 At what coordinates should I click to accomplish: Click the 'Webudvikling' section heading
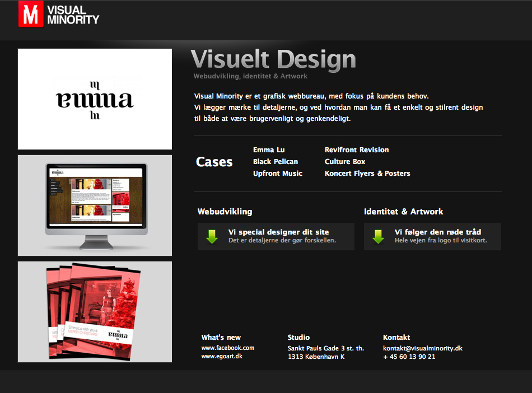click(225, 212)
